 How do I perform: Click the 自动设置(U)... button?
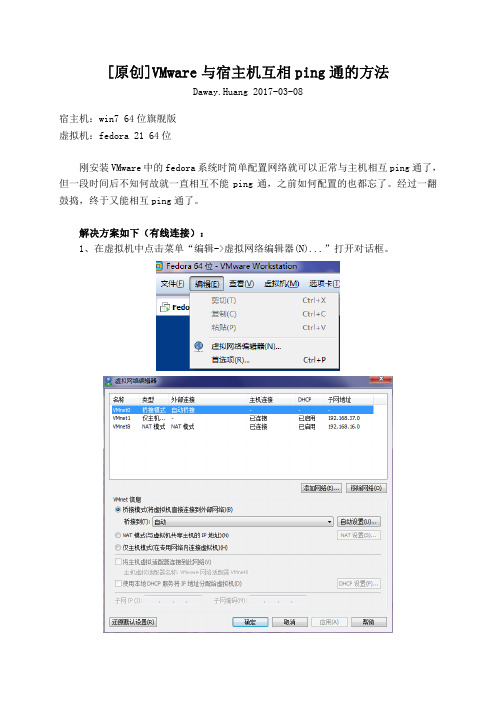click(x=359, y=522)
